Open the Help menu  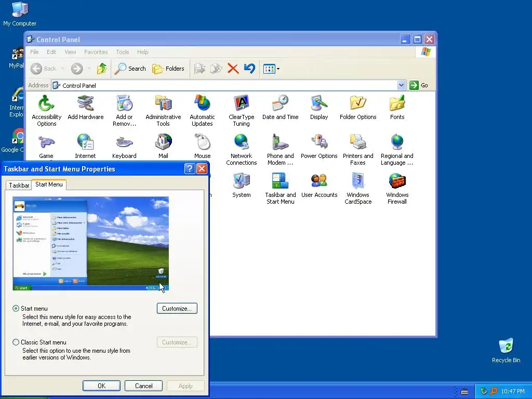tap(142, 52)
